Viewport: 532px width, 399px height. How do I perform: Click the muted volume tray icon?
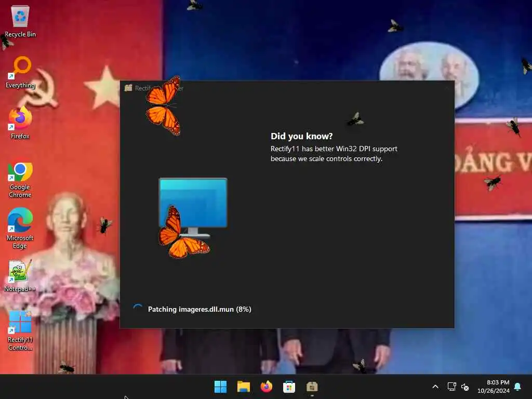click(465, 387)
